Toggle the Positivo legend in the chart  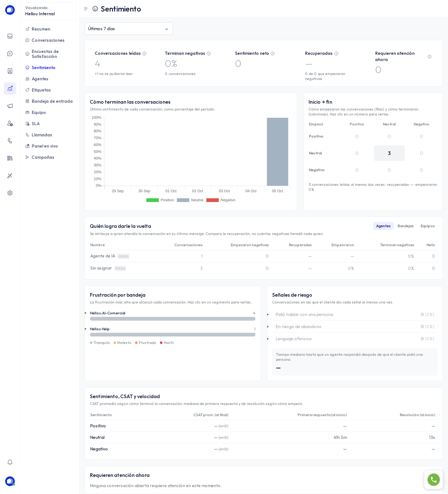tap(160, 200)
